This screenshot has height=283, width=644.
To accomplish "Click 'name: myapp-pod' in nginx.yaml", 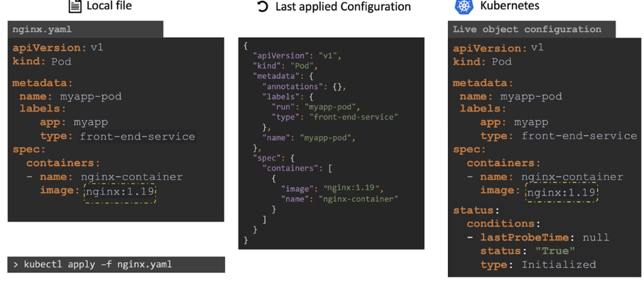I will point(70,97).
